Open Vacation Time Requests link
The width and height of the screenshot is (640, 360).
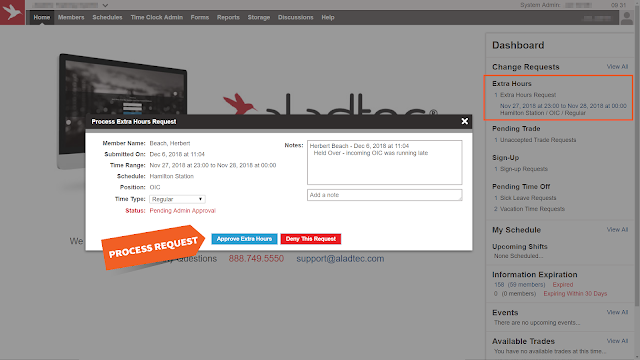click(x=532, y=209)
